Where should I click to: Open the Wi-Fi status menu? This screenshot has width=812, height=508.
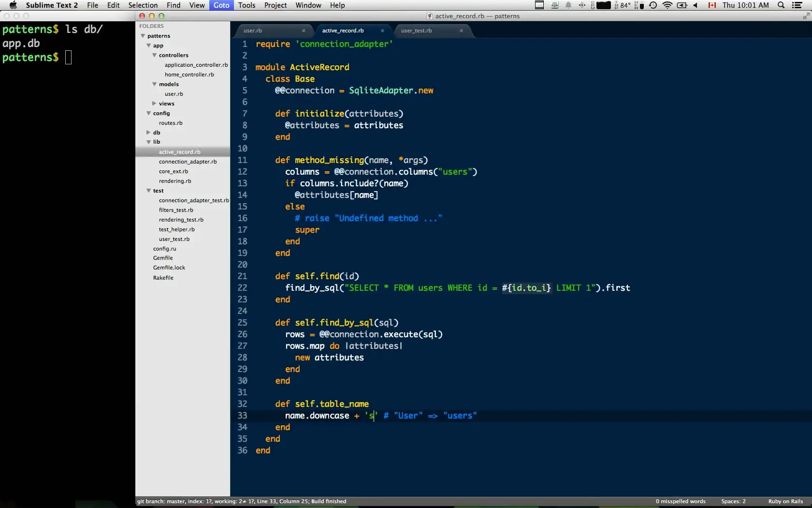click(667, 5)
